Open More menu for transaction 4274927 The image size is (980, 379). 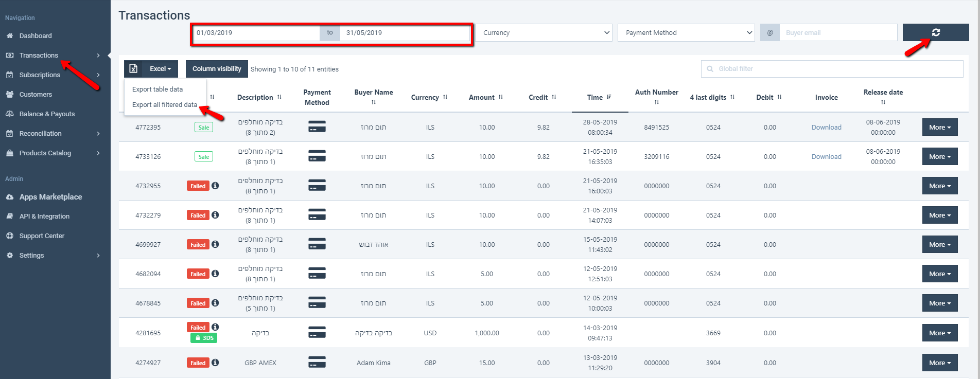940,363
